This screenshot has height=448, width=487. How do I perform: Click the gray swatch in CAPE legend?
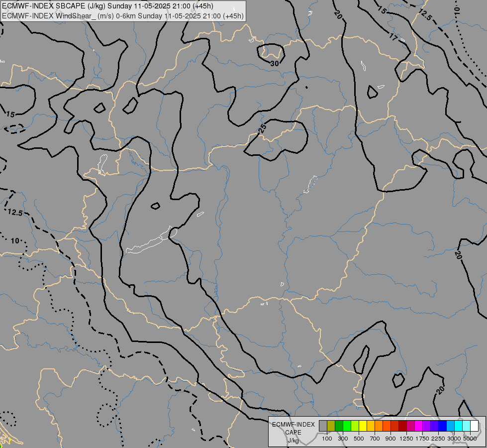click(x=323, y=426)
